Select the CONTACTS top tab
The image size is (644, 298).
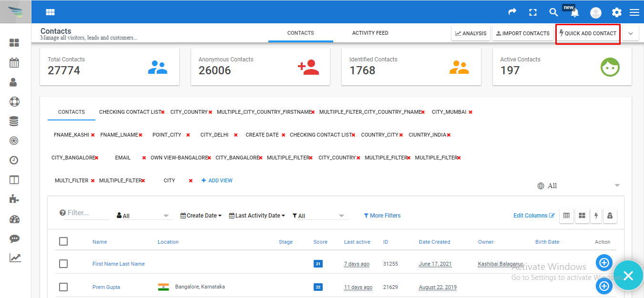point(301,33)
